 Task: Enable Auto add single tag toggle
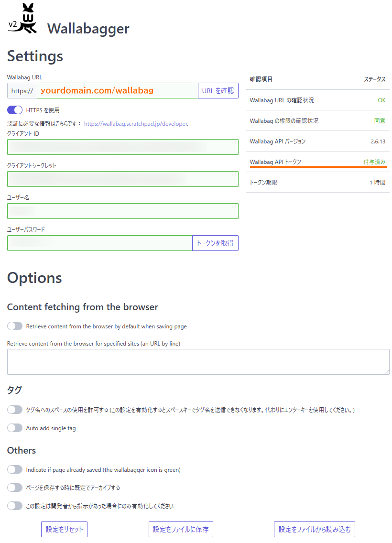pyautogui.click(x=15, y=428)
